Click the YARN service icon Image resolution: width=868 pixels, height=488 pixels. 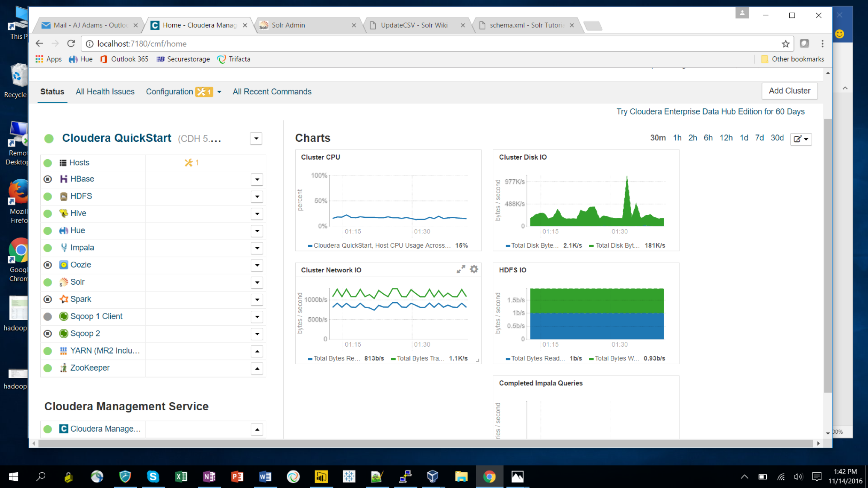coord(63,351)
